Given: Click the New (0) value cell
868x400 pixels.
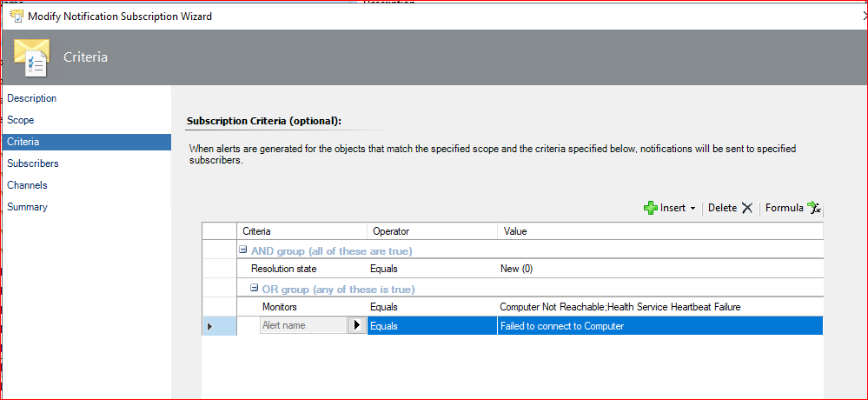Looking at the screenshot, I should click(659, 270).
